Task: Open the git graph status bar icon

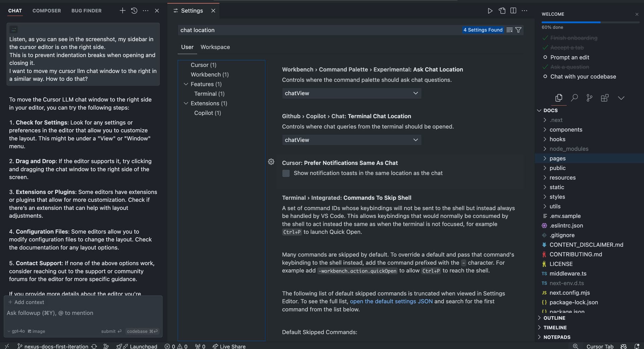Action: point(106,346)
